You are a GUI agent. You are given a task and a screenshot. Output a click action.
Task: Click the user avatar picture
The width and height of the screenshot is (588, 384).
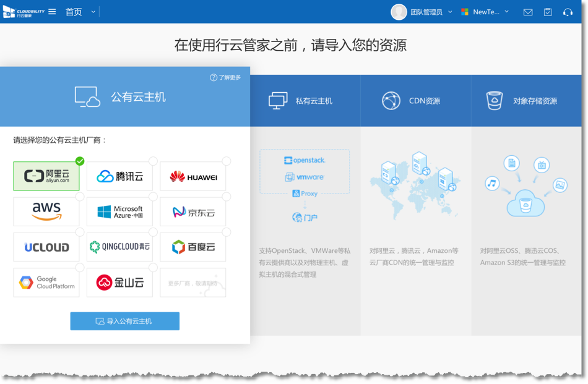click(x=399, y=12)
